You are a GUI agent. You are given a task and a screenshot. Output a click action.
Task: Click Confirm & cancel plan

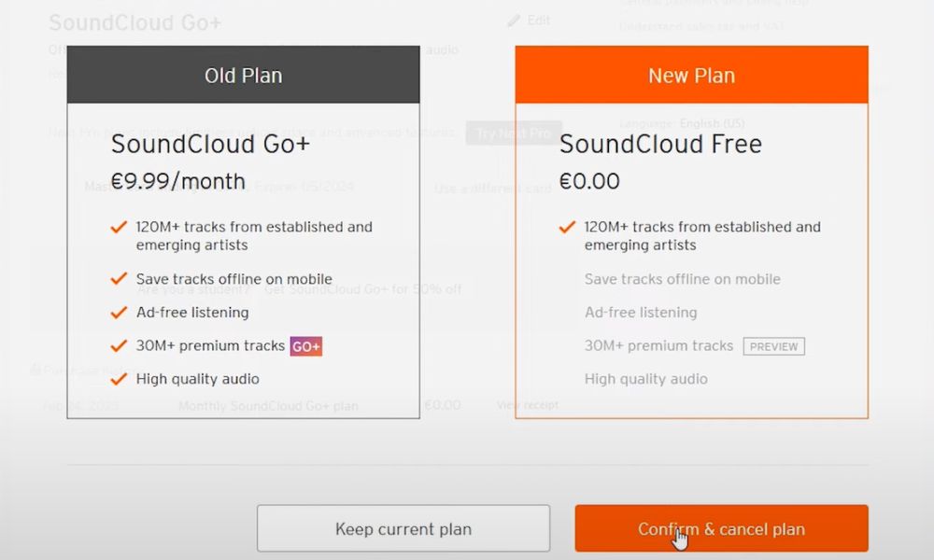click(721, 528)
